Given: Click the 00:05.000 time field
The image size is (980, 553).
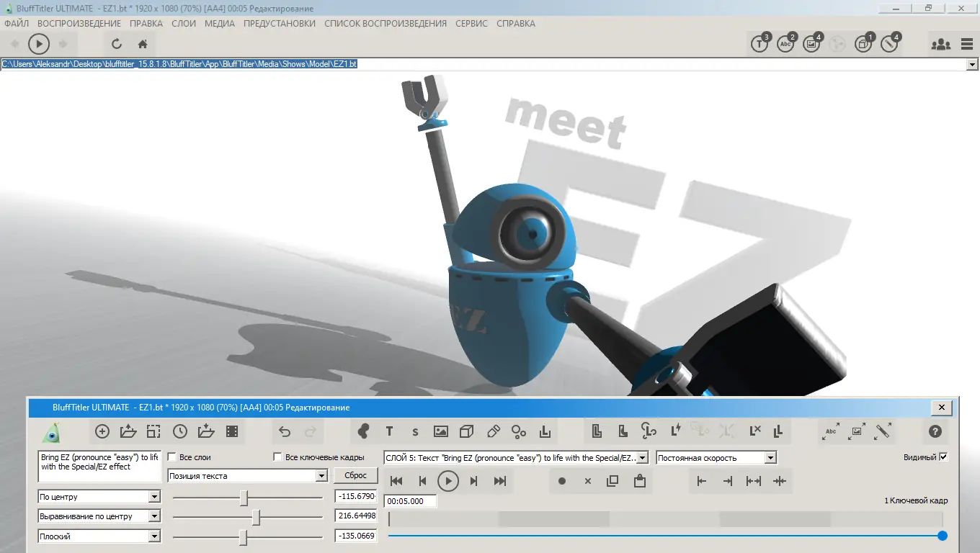Looking at the screenshot, I should 410,501.
